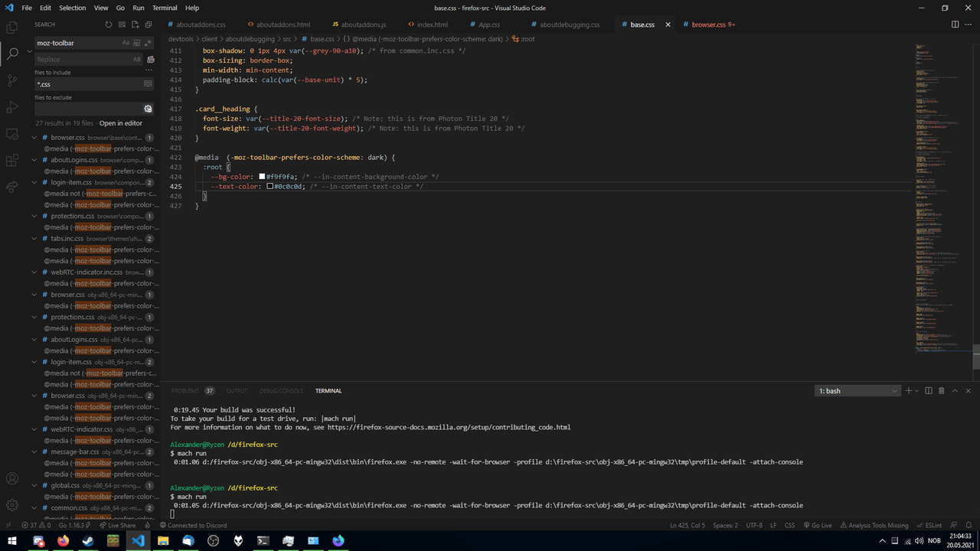Viewport: 980px width, 551px height.
Task: Click Live Share in status bar
Action: 117,526
